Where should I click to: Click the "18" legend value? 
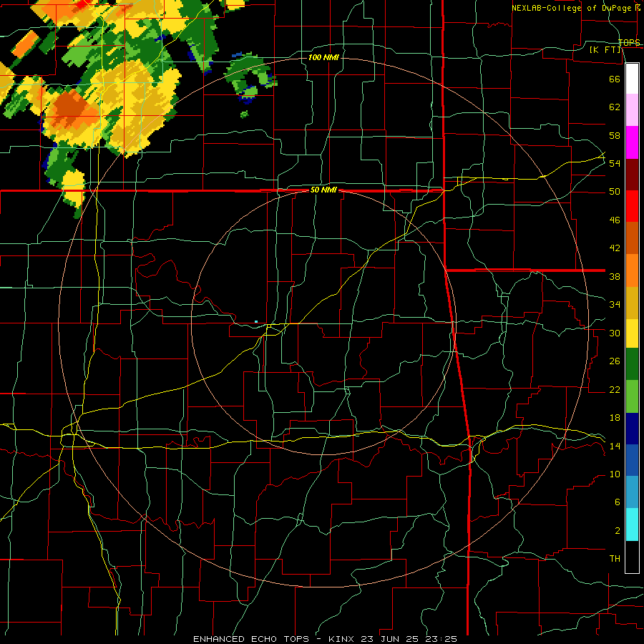tap(615, 418)
